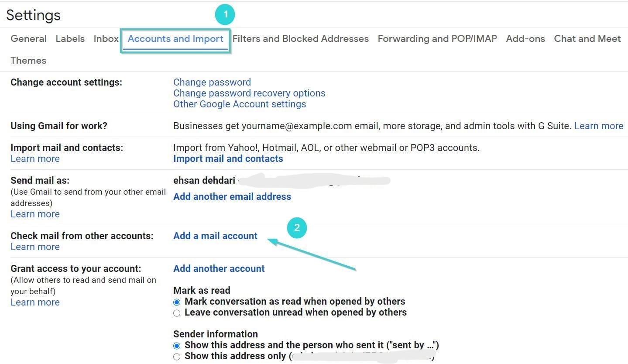
Task: Switch to the General settings tab
Action: click(28, 39)
